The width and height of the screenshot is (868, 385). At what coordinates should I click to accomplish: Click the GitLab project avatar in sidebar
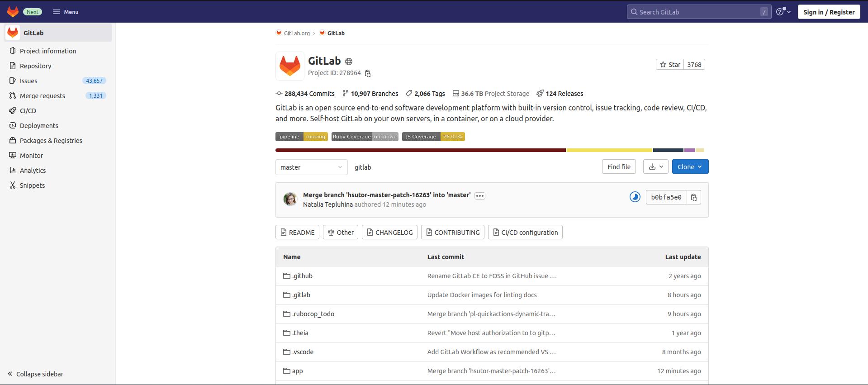click(13, 33)
